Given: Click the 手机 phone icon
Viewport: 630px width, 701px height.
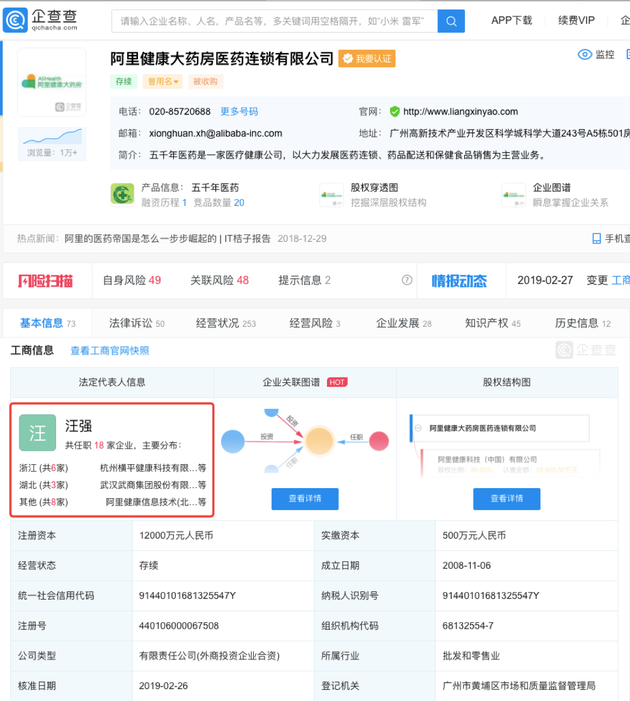Looking at the screenshot, I should coord(597,239).
